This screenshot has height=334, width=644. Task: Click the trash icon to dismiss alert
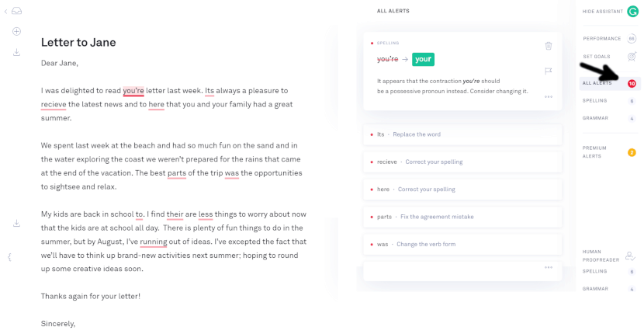(549, 46)
